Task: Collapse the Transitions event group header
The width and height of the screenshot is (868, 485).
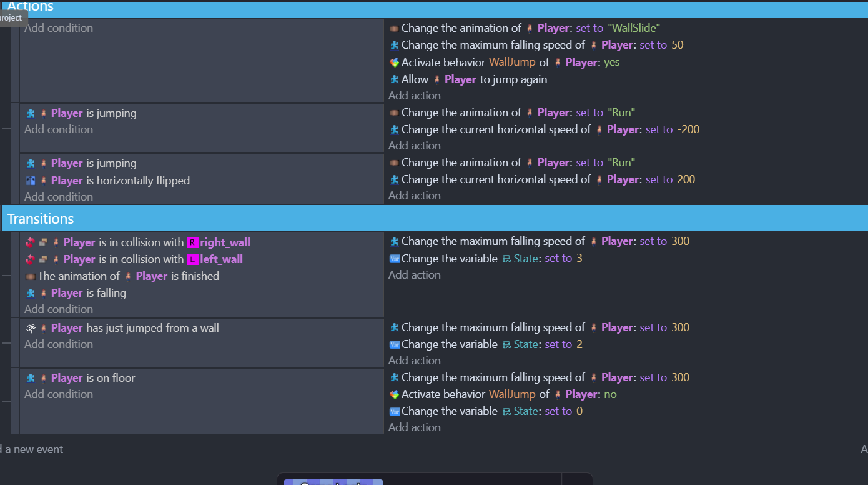Action: pos(41,219)
